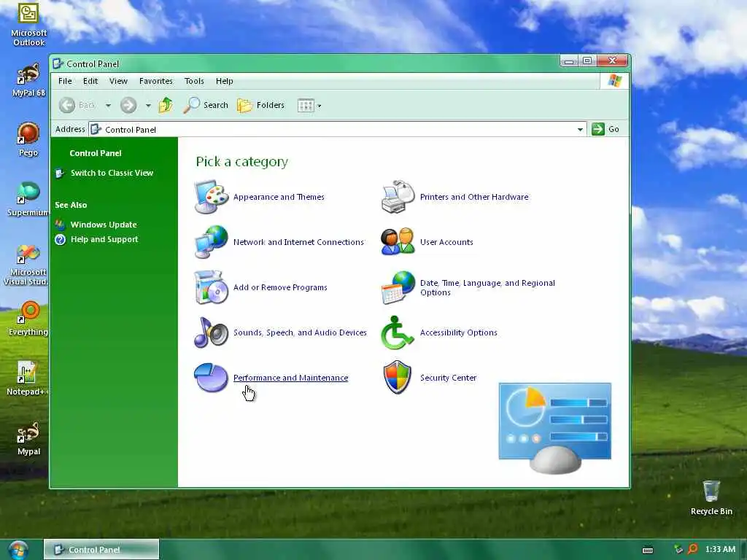The height and width of the screenshot is (560, 747).
Task: Open the Performance and Maintenance pie chart icon
Action: [211, 377]
